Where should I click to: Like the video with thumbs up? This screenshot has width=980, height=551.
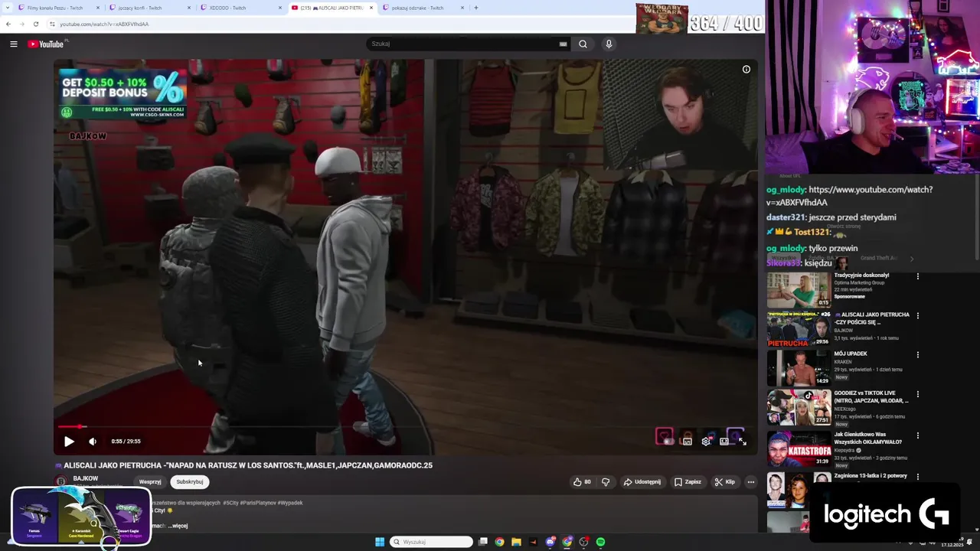(582, 482)
